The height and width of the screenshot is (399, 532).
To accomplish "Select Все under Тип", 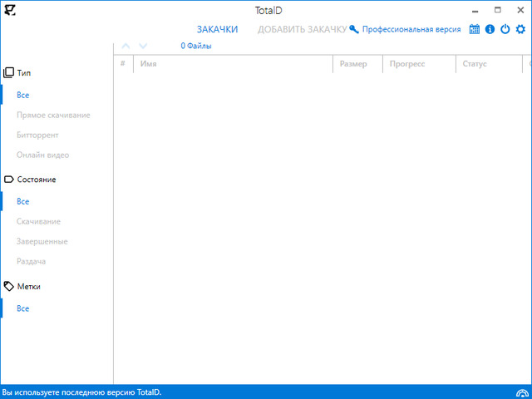I will (22, 95).
